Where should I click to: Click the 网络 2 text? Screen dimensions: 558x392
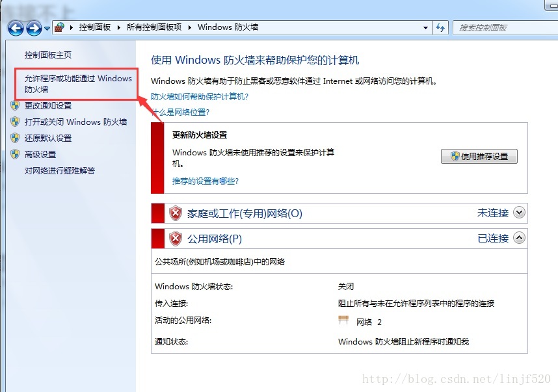pos(369,322)
